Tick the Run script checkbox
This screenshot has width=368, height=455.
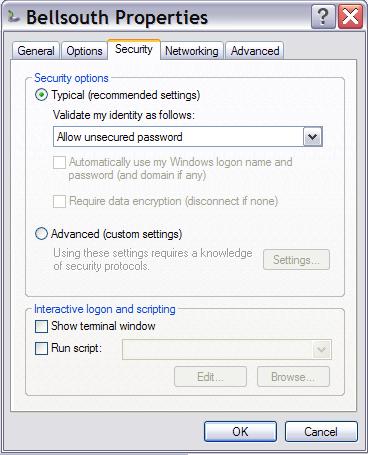pyautogui.click(x=41, y=348)
